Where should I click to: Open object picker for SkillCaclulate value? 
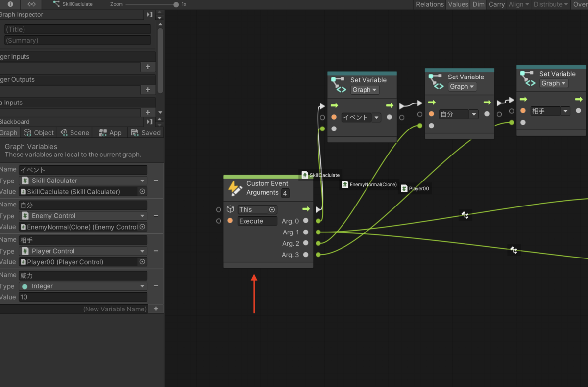[142, 192]
